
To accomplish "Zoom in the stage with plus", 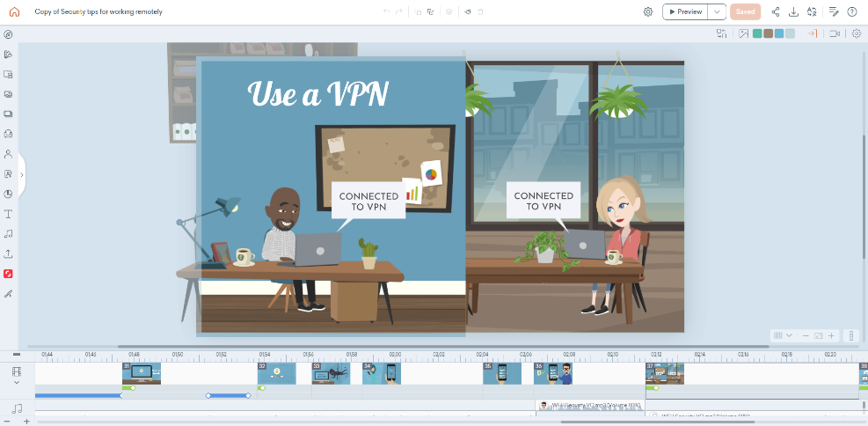I will [831, 335].
